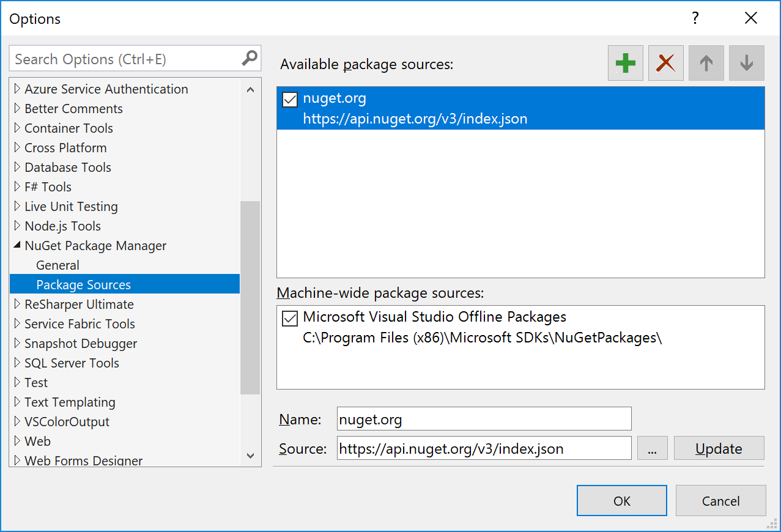Expand the Web Forms Designer node
This screenshot has height=532, width=781.
tap(17, 460)
